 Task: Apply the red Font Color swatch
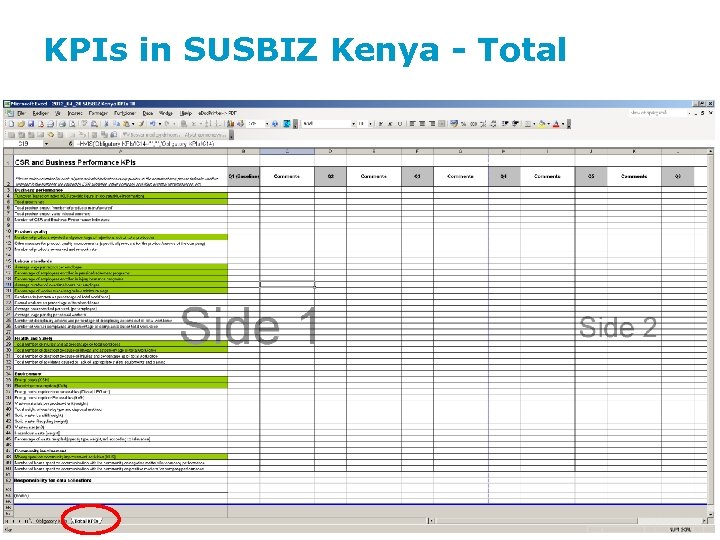556,124
